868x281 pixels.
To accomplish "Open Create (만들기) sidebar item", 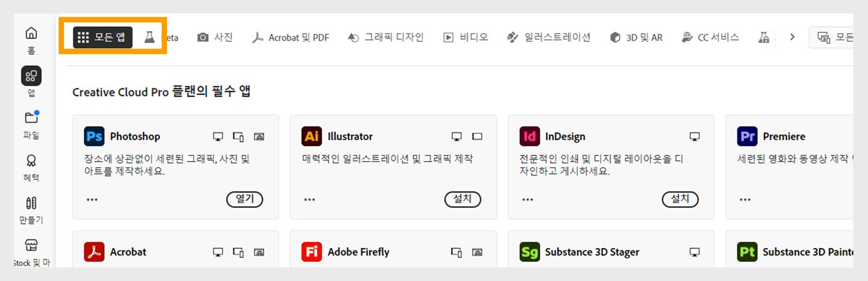I will [x=31, y=210].
